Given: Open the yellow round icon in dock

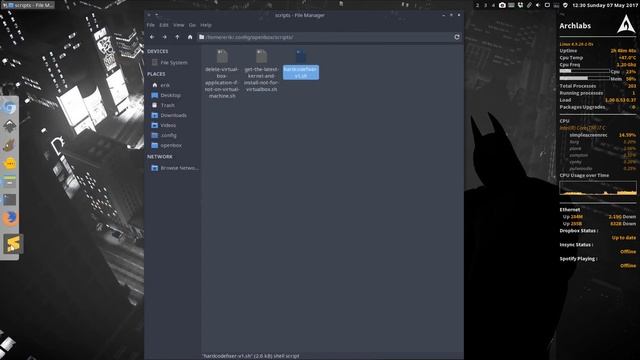Looking at the screenshot, I should 10,163.
